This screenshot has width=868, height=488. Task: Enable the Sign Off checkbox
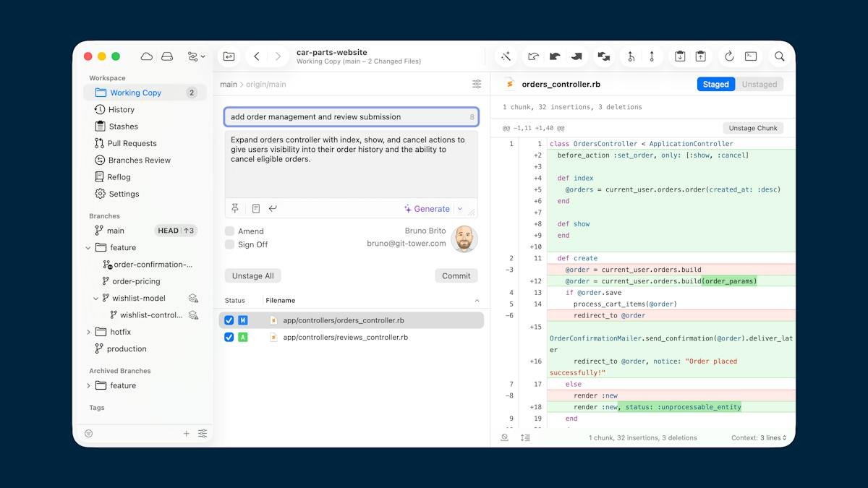[229, 244]
